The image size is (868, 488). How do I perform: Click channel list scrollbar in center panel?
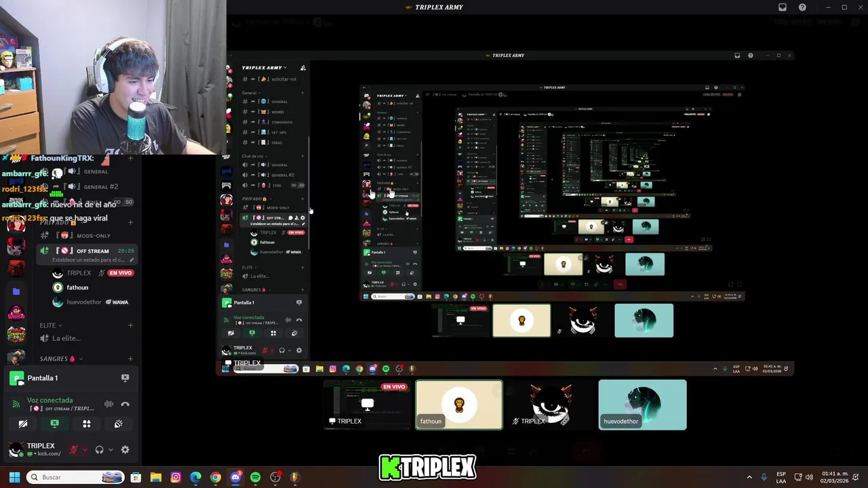point(309,193)
